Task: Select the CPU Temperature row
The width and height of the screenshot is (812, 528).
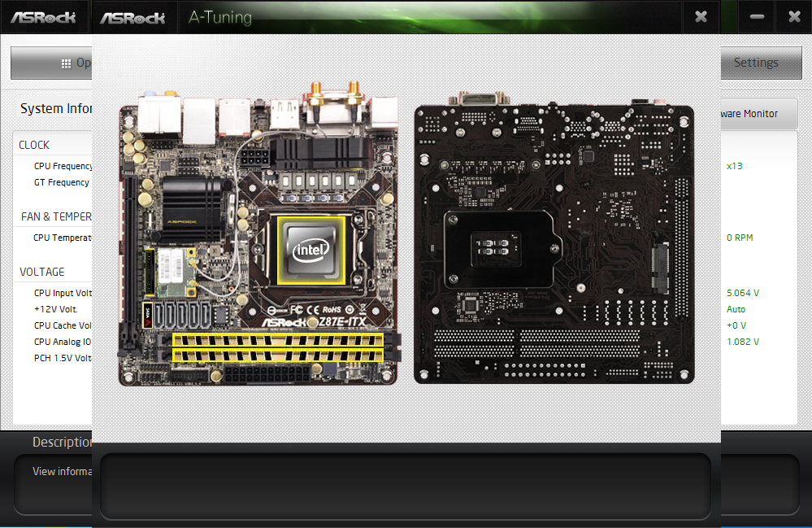Action: pos(62,238)
